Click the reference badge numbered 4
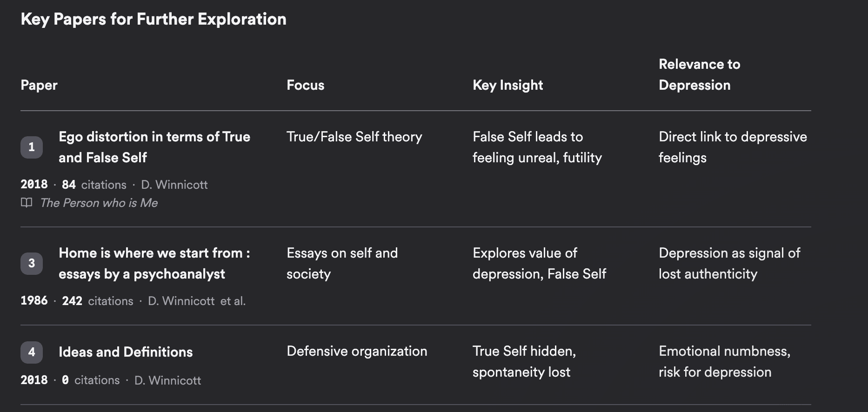The image size is (868, 412). [32, 352]
